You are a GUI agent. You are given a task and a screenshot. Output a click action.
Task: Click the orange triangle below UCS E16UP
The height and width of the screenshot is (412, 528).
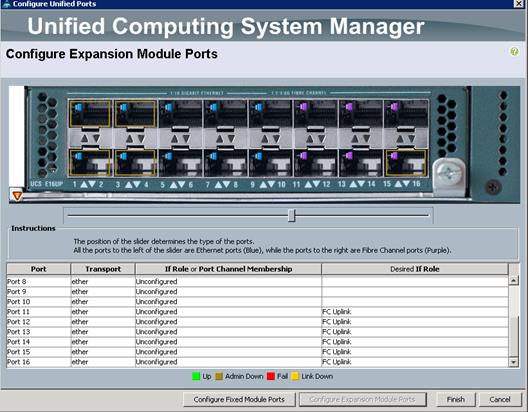coord(17,196)
